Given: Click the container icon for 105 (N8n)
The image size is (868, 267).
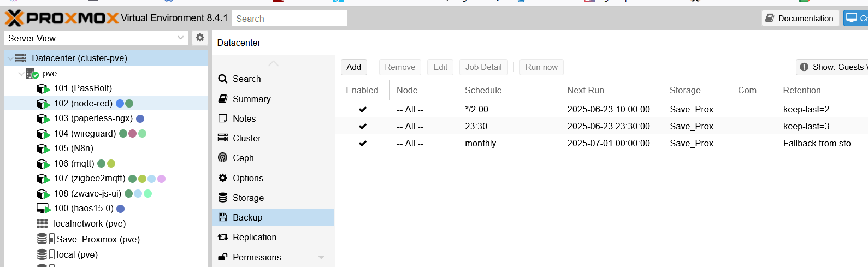Looking at the screenshot, I should [x=43, y=149].
